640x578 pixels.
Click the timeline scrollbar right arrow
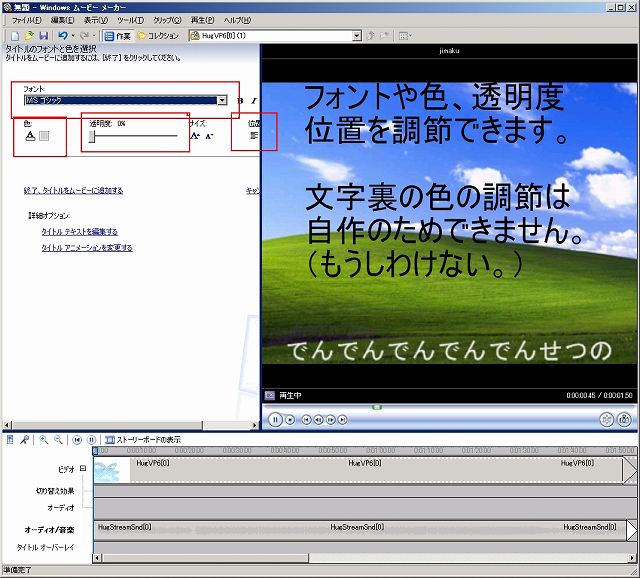pyautogui.click(x=633, y=558)
